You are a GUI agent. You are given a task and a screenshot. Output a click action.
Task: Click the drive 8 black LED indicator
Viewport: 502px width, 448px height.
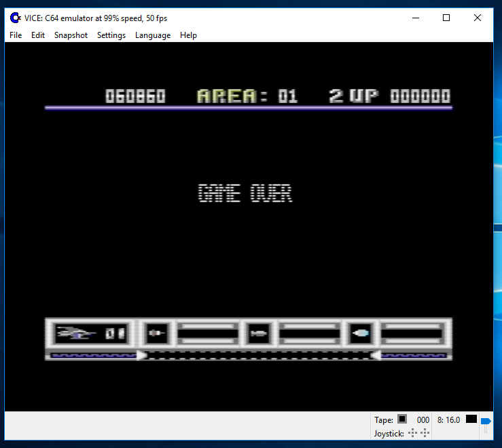pyautogui.click(x=471, y=419)
